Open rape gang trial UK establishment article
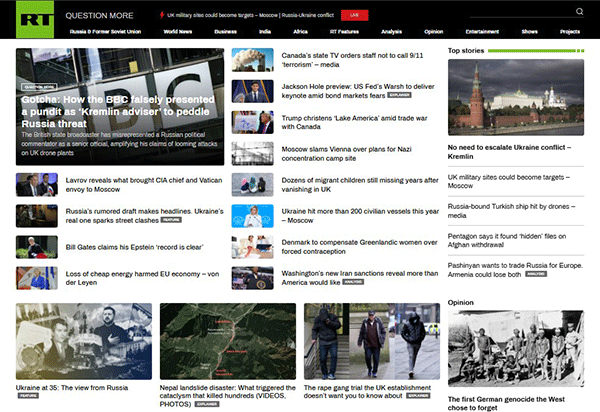 coord(367,392)
